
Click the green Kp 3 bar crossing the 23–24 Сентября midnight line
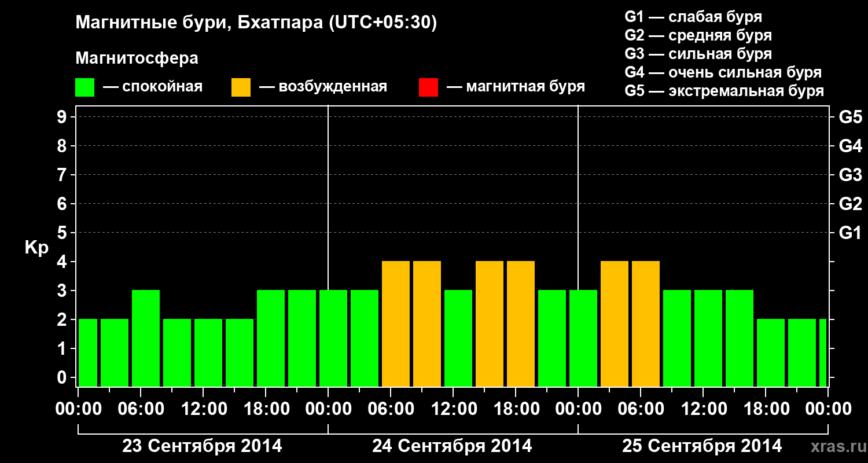click(333, 339)
